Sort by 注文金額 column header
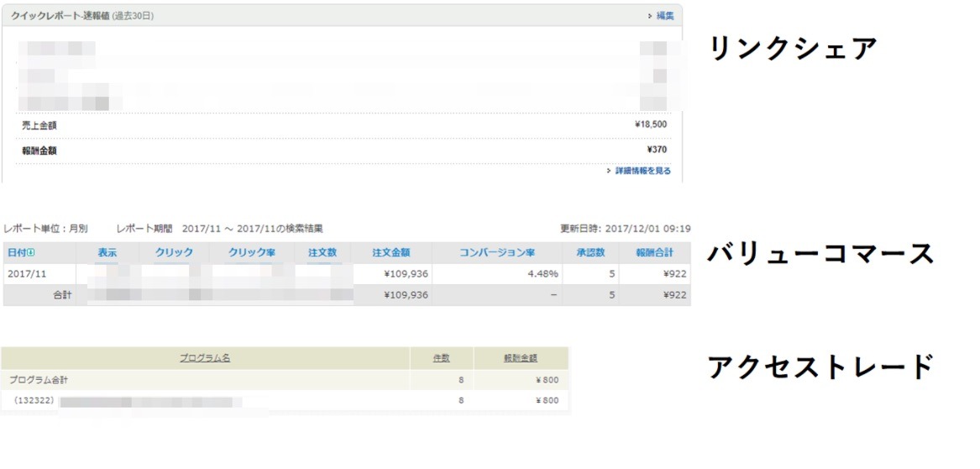The image size is (980, 469). click(x=390, y=252)
